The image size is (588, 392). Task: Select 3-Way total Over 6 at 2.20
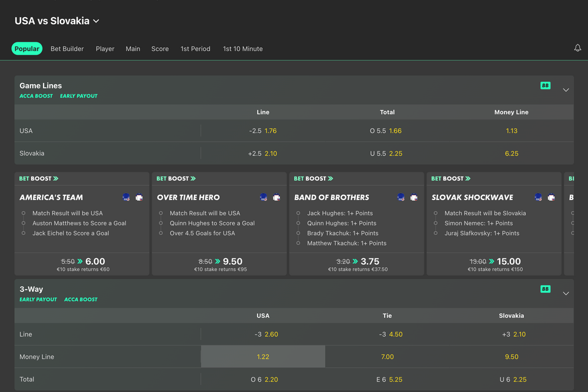(263, 379)
